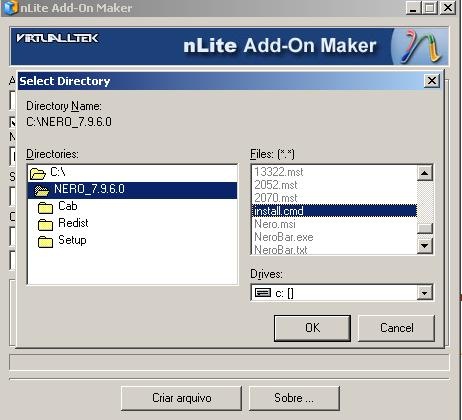Viewport: 462px width, 420px height.
Task: Click the drive icon in Drives box
Action: (x=263, y=293)
